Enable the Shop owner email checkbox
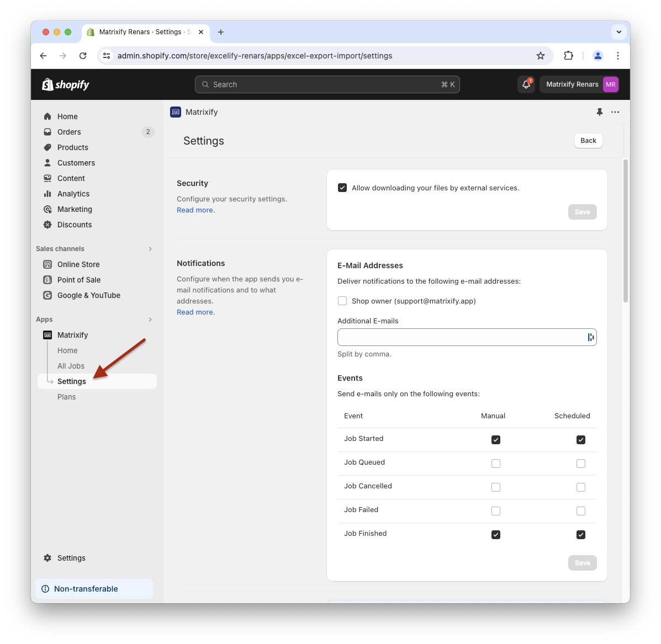 tap(342, 301)
